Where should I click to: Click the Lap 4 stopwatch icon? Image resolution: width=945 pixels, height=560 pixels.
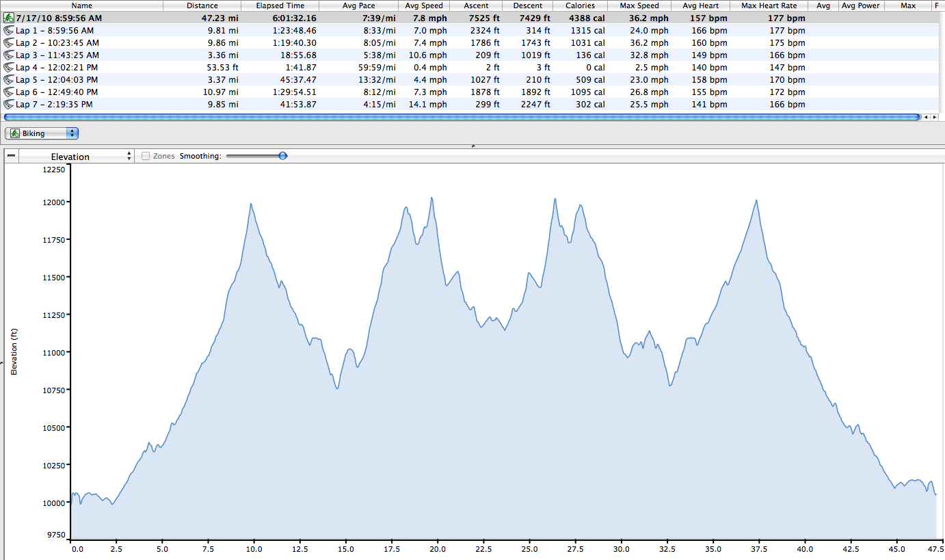(9, 68)
